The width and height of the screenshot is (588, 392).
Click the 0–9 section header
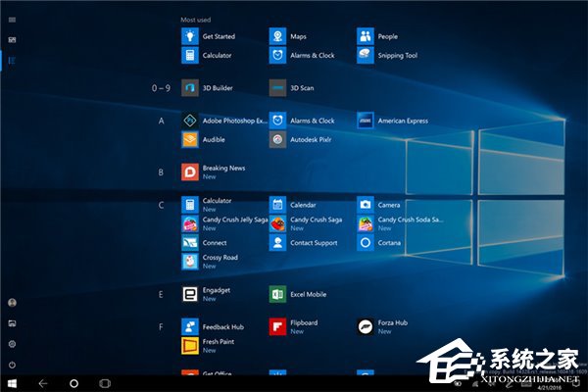(x=161, y=88)
